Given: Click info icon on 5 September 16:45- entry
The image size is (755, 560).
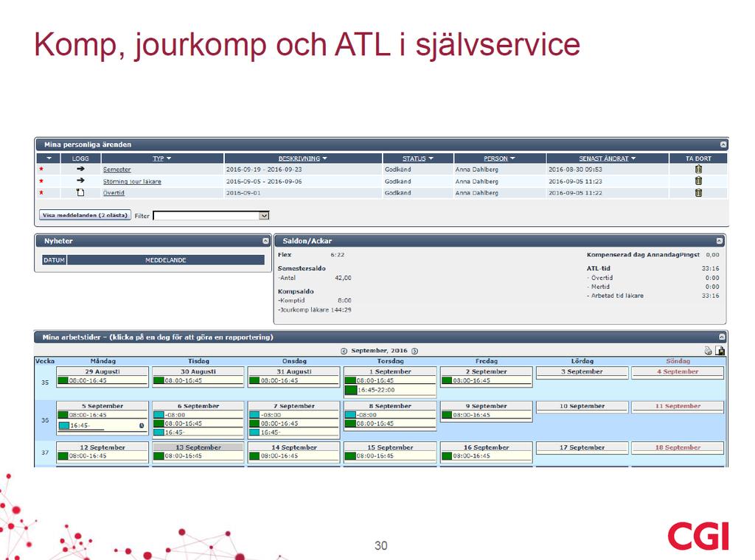Looking at the screenshot, I should point(142,425).
